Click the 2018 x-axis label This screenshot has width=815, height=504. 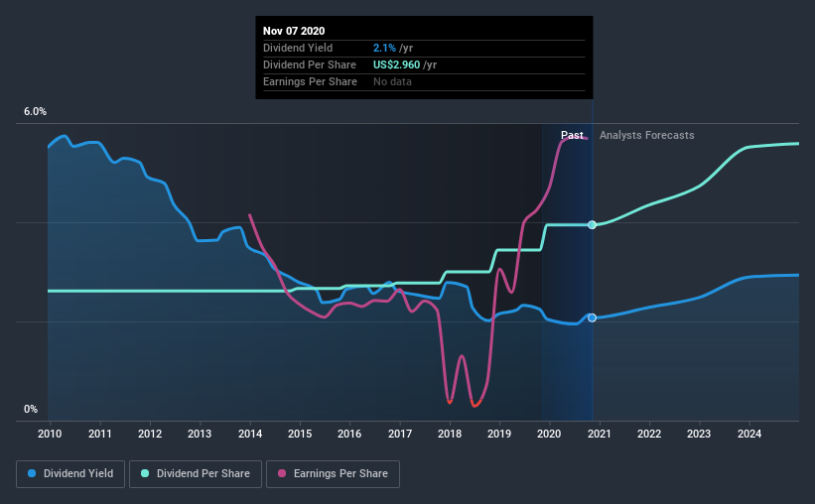click(450, 434)
